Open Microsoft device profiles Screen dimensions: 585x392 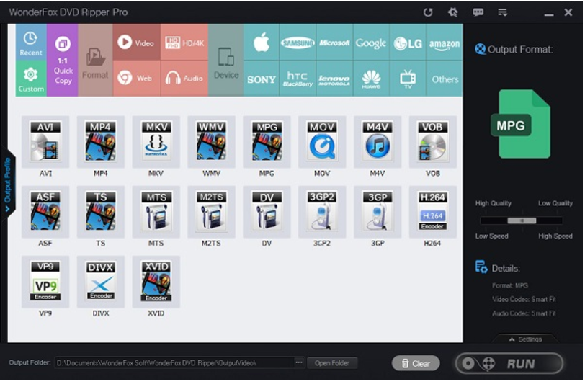pyautogui.click(x=334, y=43)
